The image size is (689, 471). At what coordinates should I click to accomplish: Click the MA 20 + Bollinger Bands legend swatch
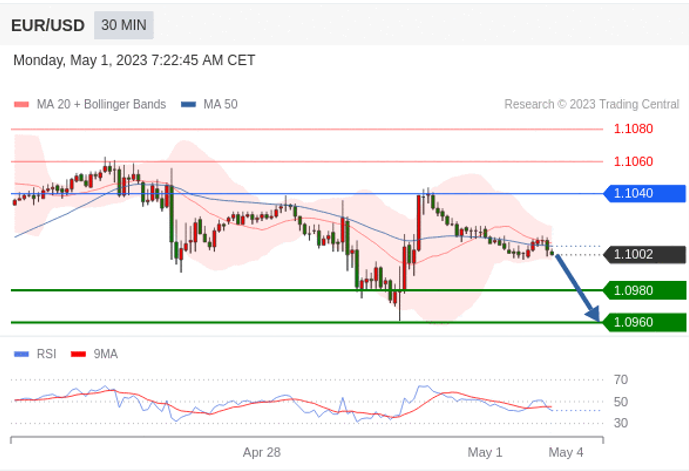pyautogui.click(x=22, y=105)
